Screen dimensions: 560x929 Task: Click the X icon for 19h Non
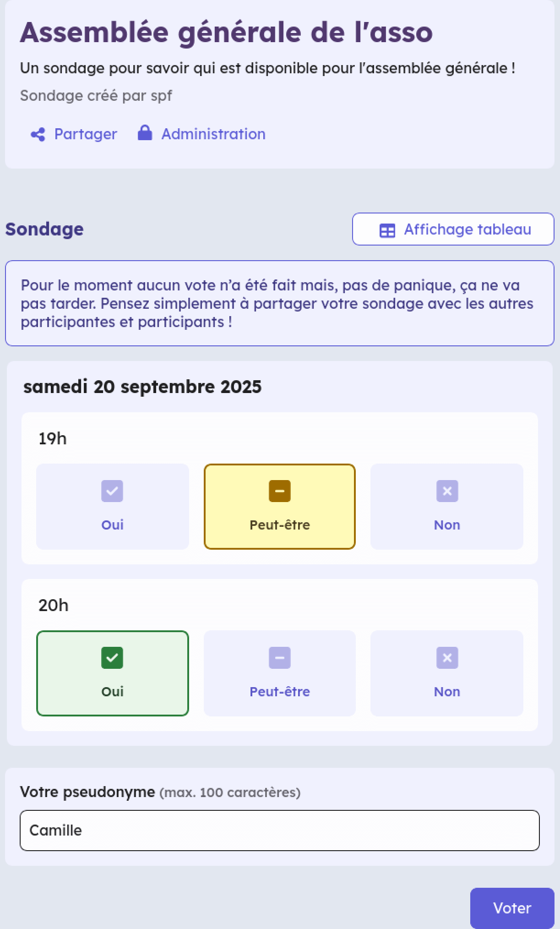pos(447,491)
